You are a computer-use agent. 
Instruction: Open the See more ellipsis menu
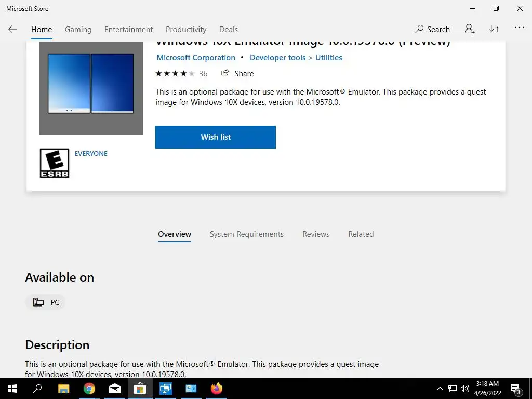coord(520,28)
